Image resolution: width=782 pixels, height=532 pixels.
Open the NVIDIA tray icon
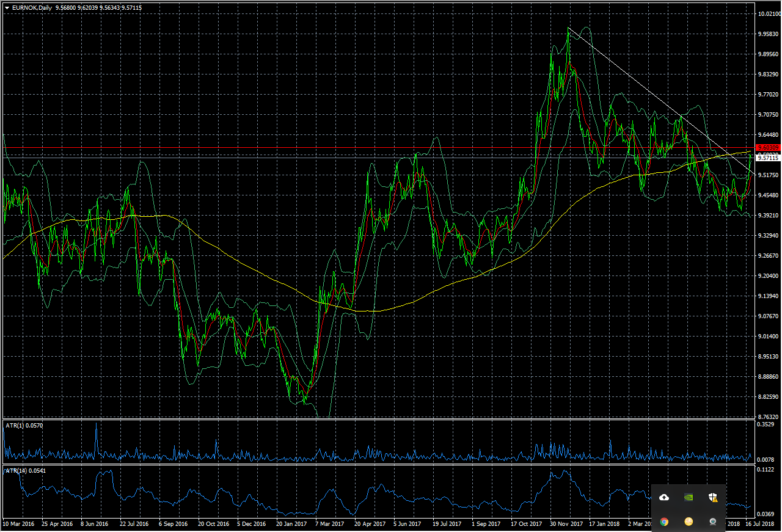[x=689, y=498]
